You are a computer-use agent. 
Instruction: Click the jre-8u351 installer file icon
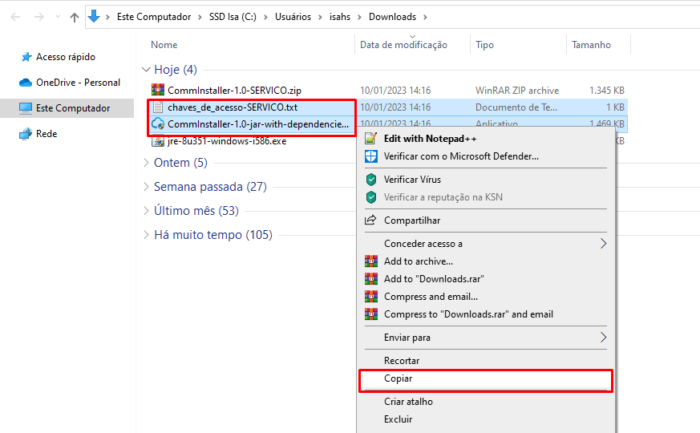tap(158, 141)
